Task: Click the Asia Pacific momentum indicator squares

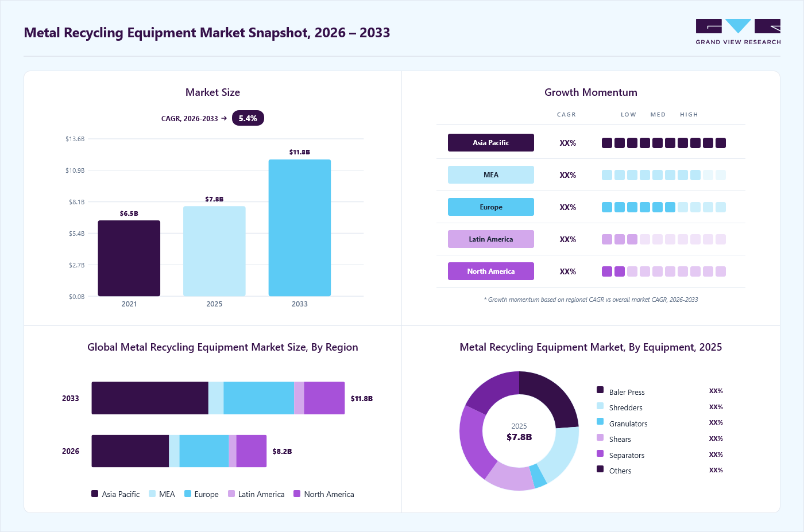Action: pyautogui.click(x=664, y=143)
